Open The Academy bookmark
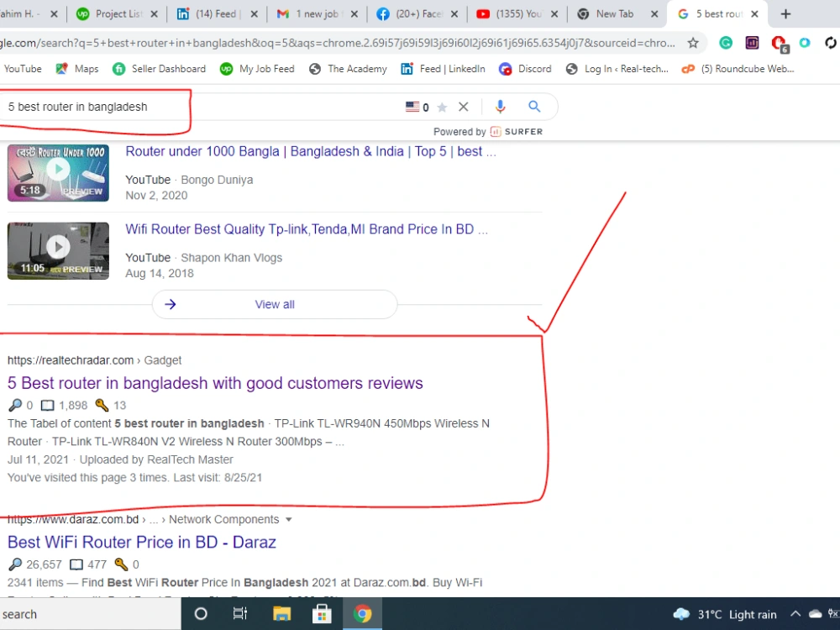The height and width of the screenshot is (630, 840). [x=349, y=69]
